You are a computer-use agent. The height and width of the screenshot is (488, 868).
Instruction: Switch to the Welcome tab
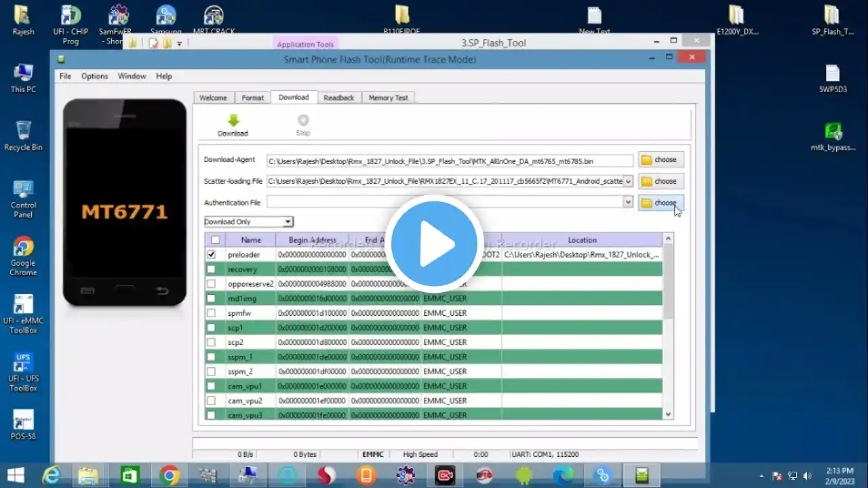[213, 98]
